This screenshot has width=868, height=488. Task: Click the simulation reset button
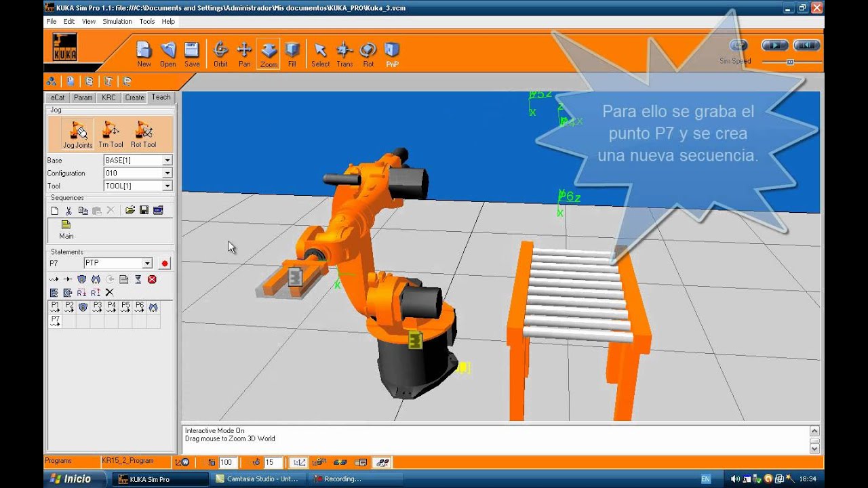tap(806, 45)
